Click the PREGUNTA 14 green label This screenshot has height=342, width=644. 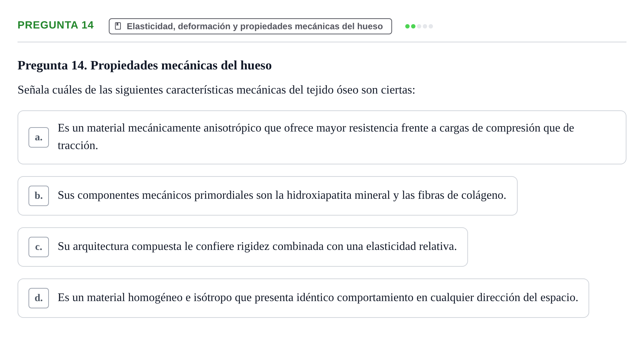click(55, 25)
